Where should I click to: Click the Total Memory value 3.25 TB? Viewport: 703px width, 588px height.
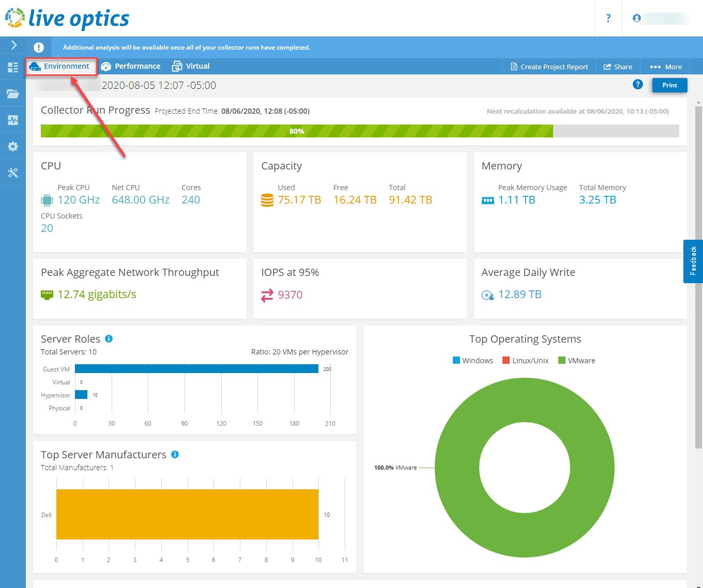pyautogui.click(x=598, y=200)
